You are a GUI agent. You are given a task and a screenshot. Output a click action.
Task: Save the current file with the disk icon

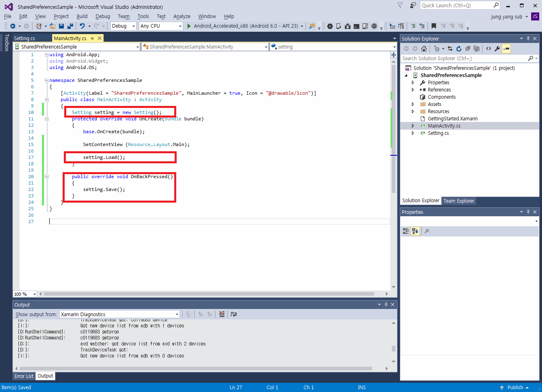pyautogui.click(x=61, y=26)
